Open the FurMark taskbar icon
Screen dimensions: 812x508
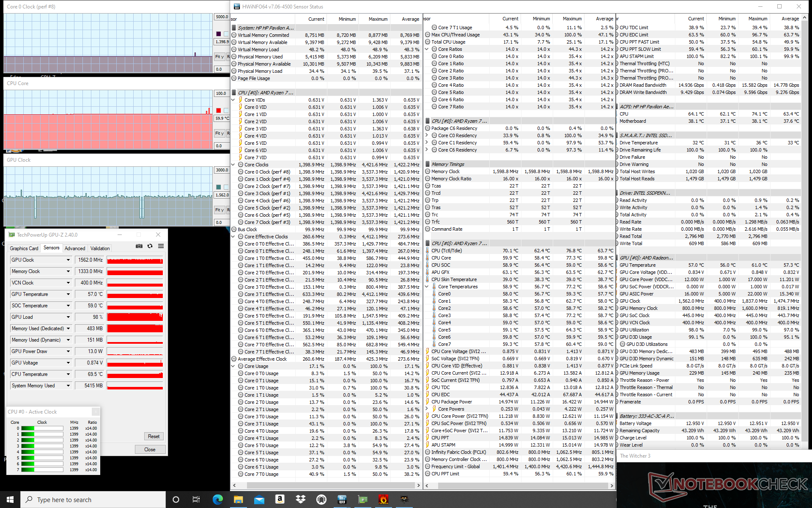383,500
